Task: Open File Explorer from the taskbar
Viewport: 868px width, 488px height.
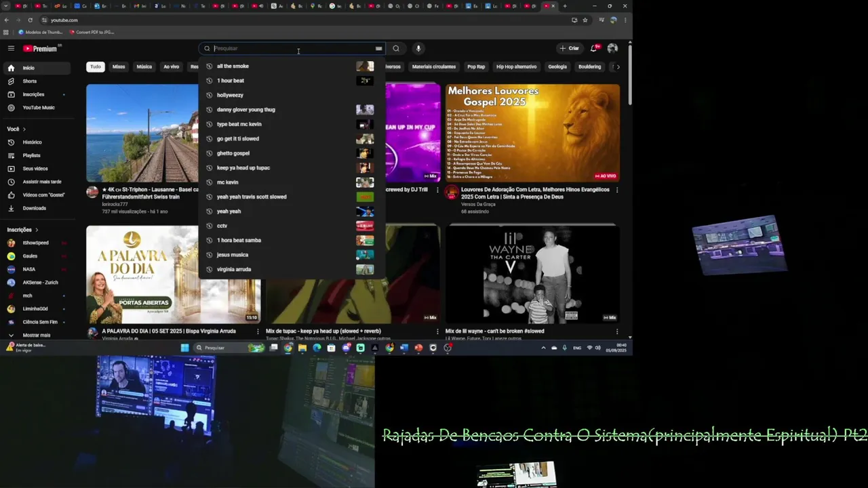Action: pyautogui.click(x=302, y=348)
